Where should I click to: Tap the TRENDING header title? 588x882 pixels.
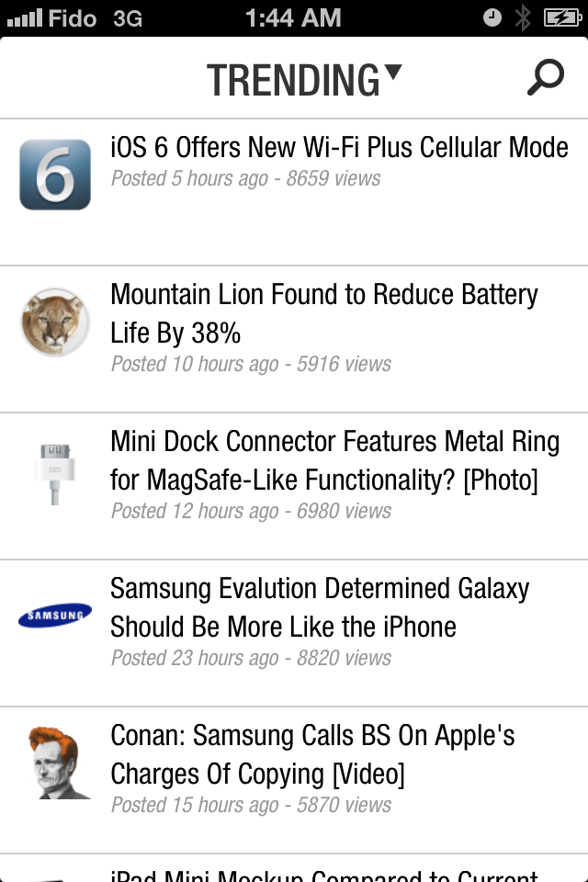(293, 80)
